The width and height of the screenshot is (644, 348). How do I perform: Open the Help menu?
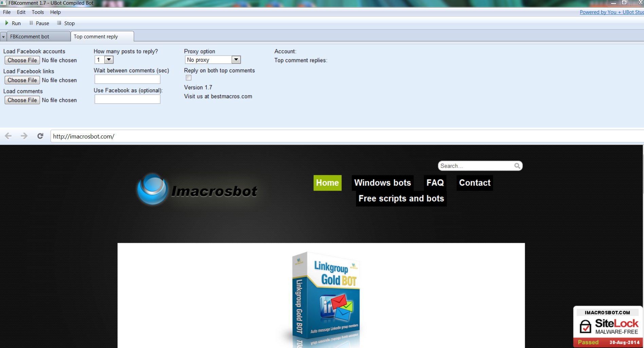coord(55,12)
